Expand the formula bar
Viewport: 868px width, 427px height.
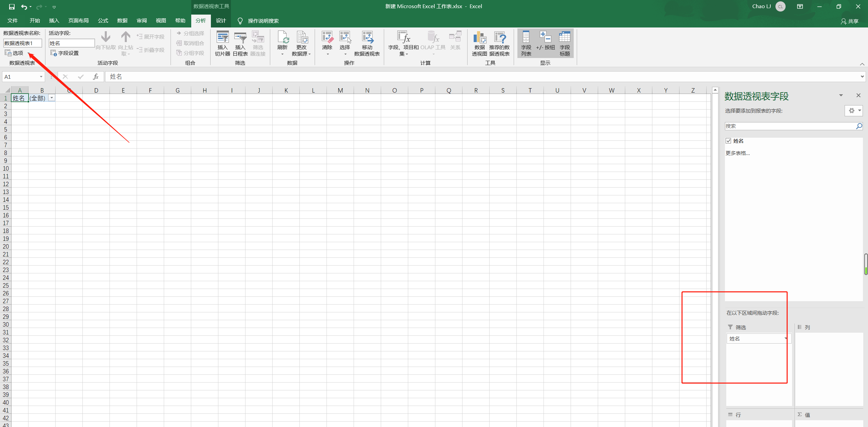click(862, 77)
